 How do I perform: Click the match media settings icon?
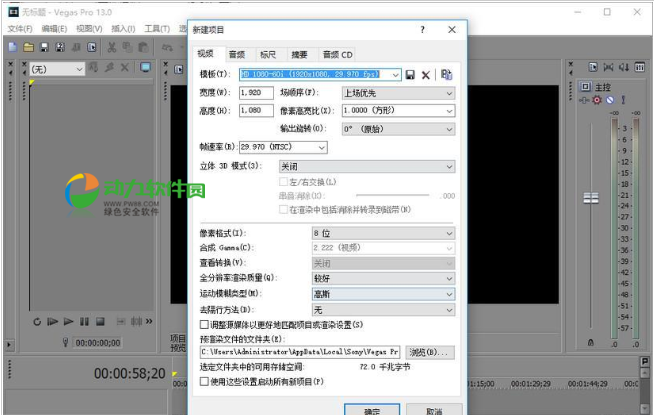446,75
